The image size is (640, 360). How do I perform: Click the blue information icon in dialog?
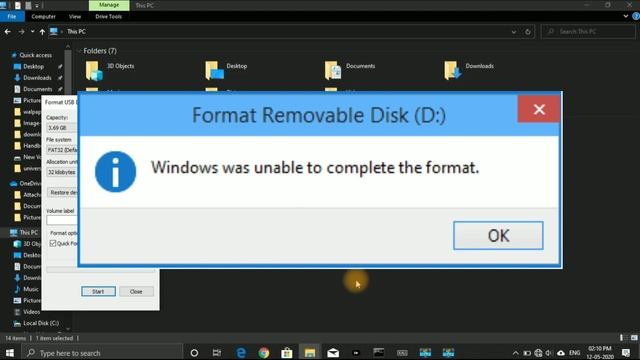pos(116,171)
